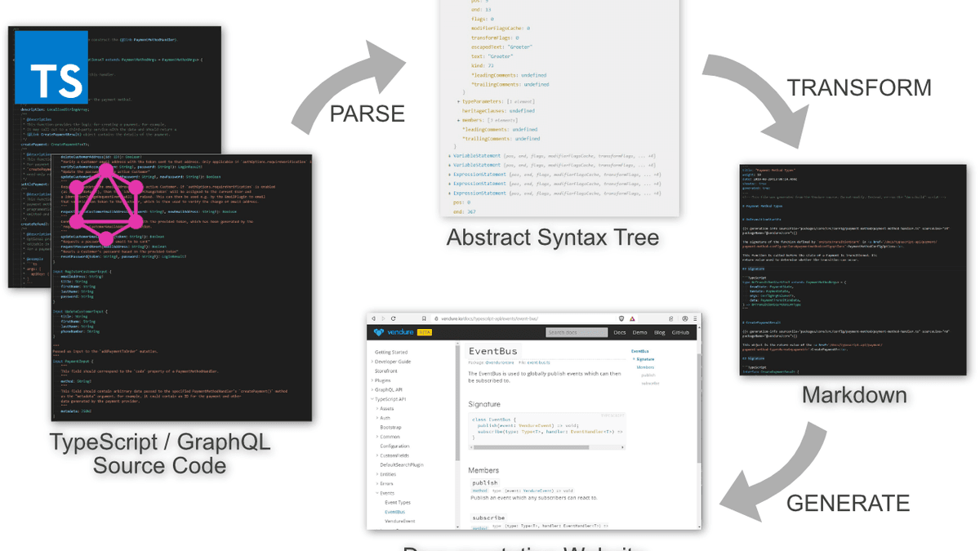This screenshot has height=551, width=980.
Task: Collapse the TypeScript API tree section
Action: 372,399
